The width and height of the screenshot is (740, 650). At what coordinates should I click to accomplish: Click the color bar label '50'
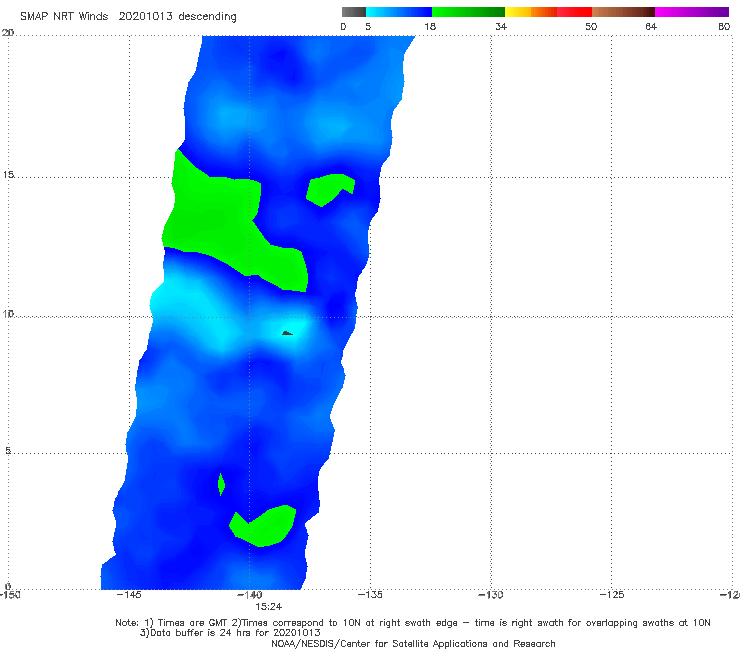coord(591,26)
